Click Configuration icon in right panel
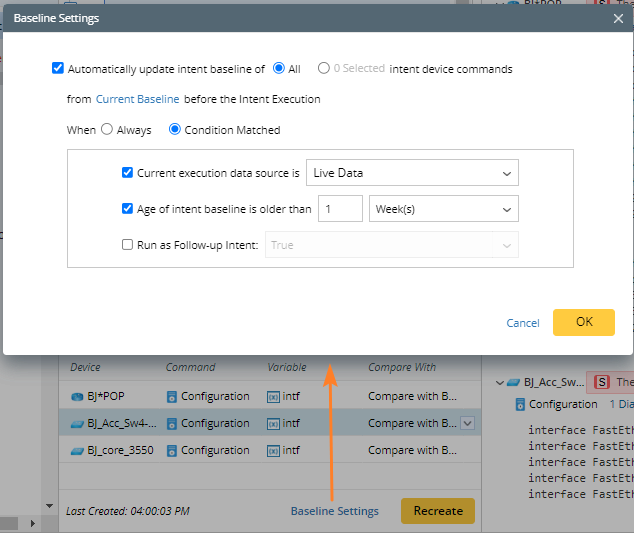This screenshot has height=533, width=634. point(520,404)
